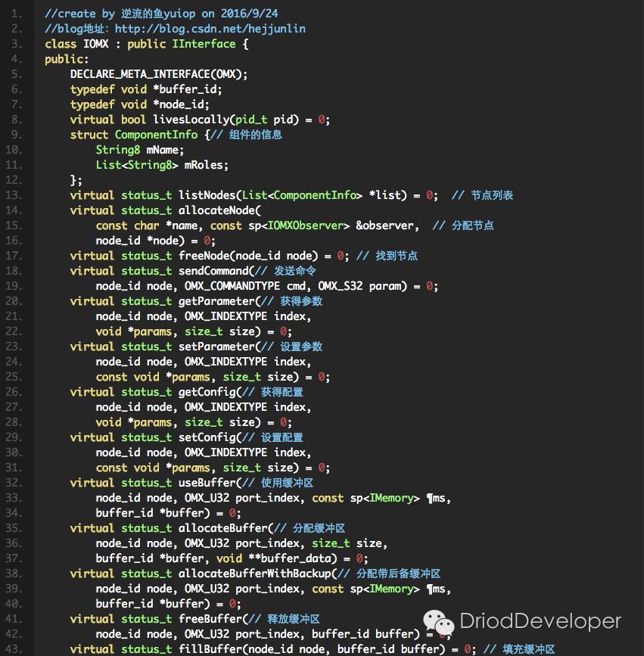
Task: Click 'DECLARE_META_INTERFACE(OMX);' statement
Action: pos(159,74)
